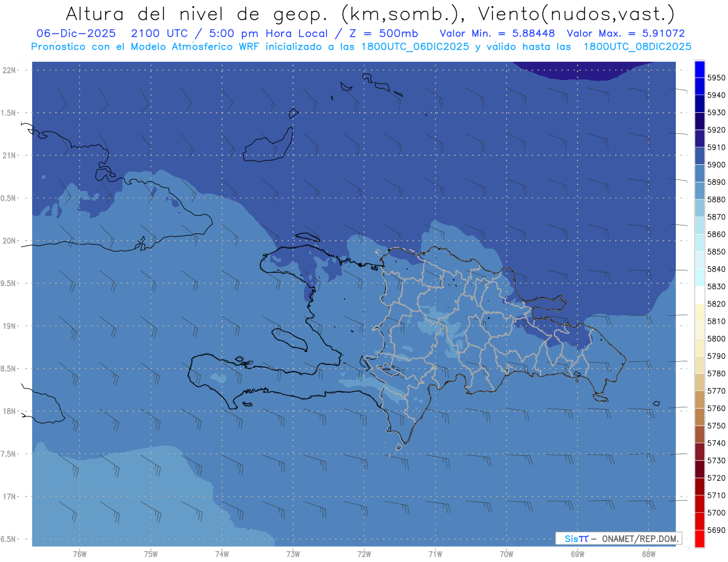728x562 pixels.
Task: Click the colorbar value "5710"
Action: tap(716, 495)
